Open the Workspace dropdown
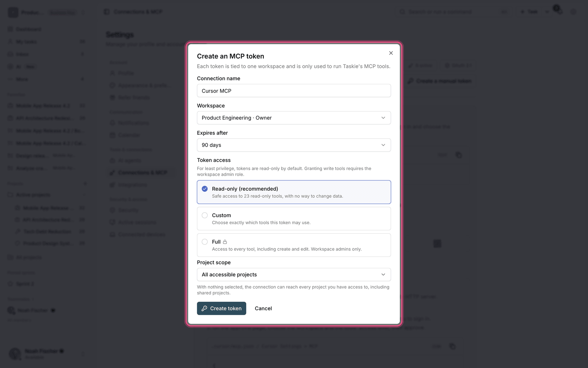Screen dimensions: 588x368 point(294,118)
